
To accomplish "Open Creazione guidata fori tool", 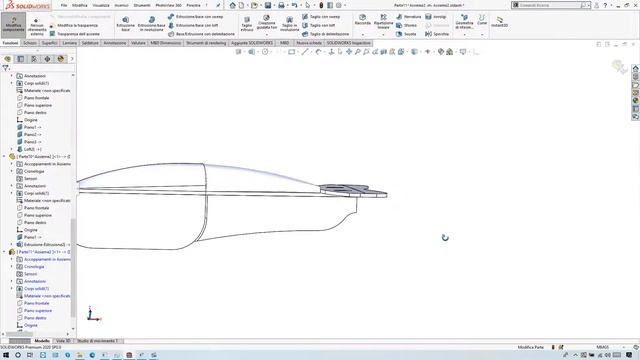I will pyautogui.click(x=267, y=22).
